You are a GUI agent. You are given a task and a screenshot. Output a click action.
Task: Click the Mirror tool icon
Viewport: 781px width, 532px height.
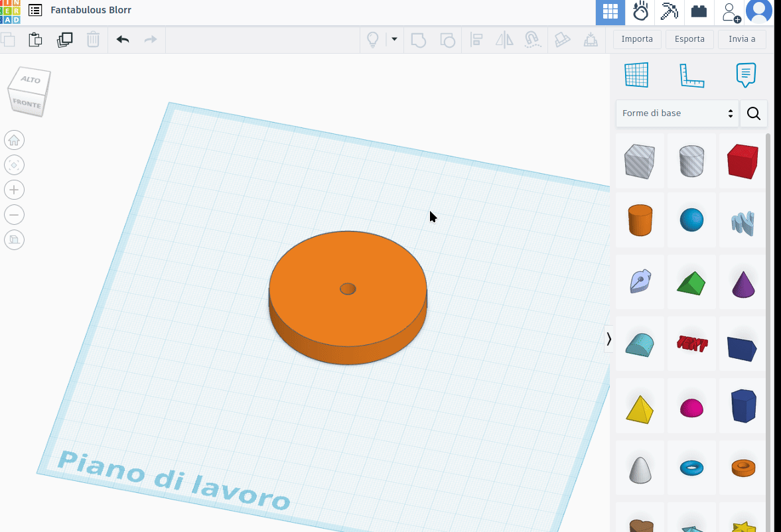pos(504,39)
